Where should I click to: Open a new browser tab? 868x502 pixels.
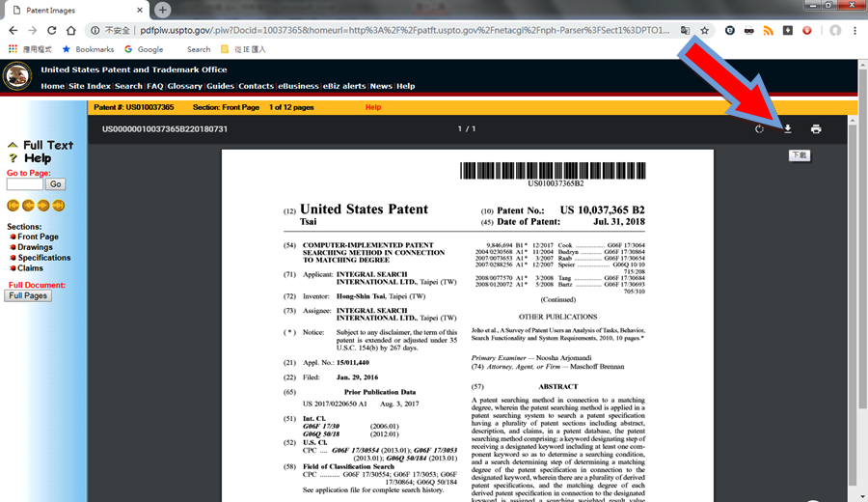point(162,10)
